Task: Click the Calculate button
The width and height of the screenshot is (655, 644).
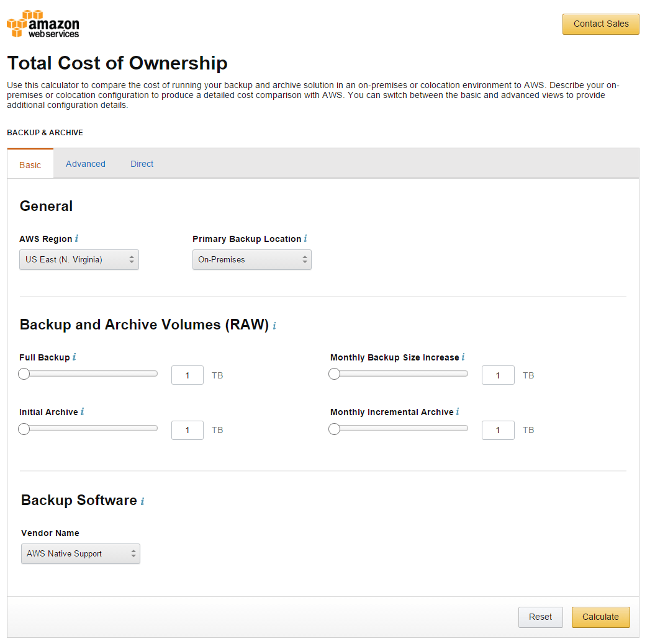Action: coord(601,617)
